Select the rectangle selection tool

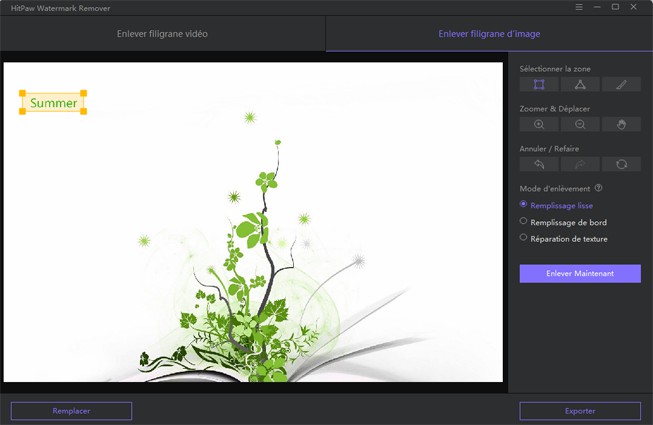pyautogui.click(x=539, y=85)
